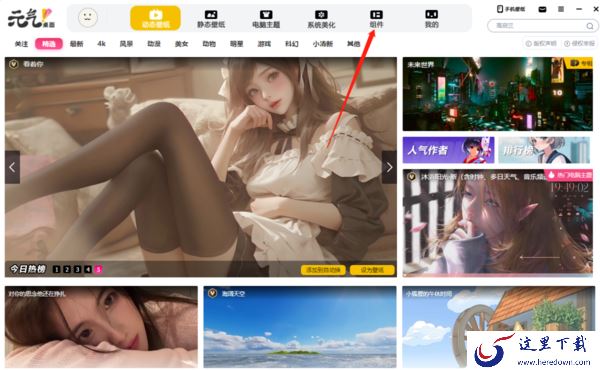The image size is (600, 370).
Task: Open the 我的 (mine) tab
Action: coord(431,19)
